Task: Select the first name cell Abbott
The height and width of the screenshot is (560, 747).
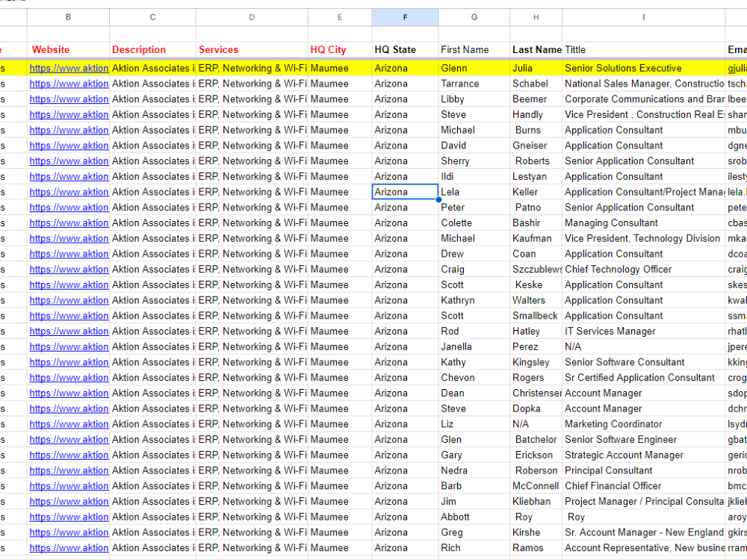Action: [474, 517]
